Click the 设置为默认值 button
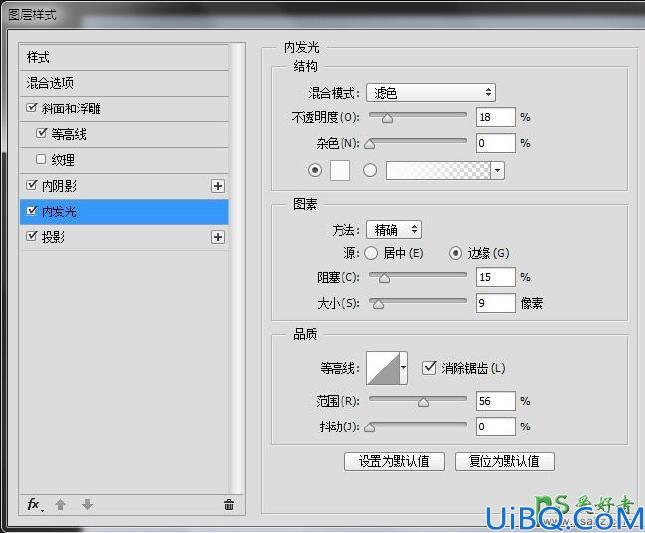645x533 pixels. pos(394,461)
